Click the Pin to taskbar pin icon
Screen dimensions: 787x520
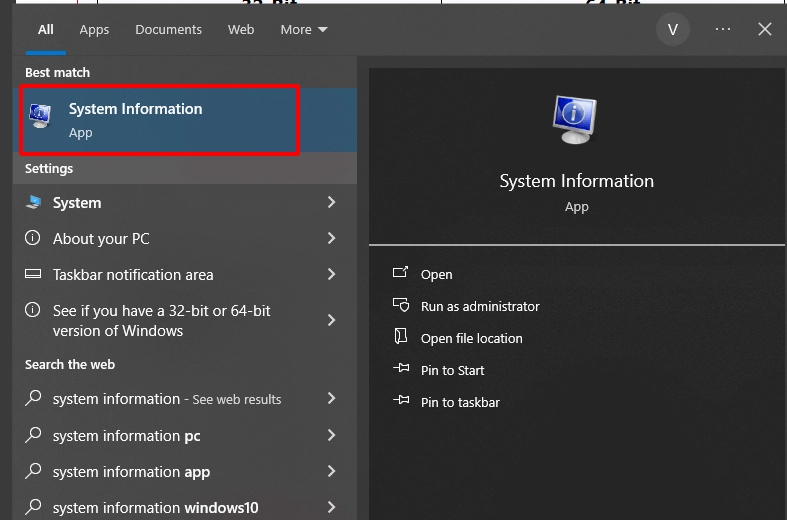coord(401,400)
